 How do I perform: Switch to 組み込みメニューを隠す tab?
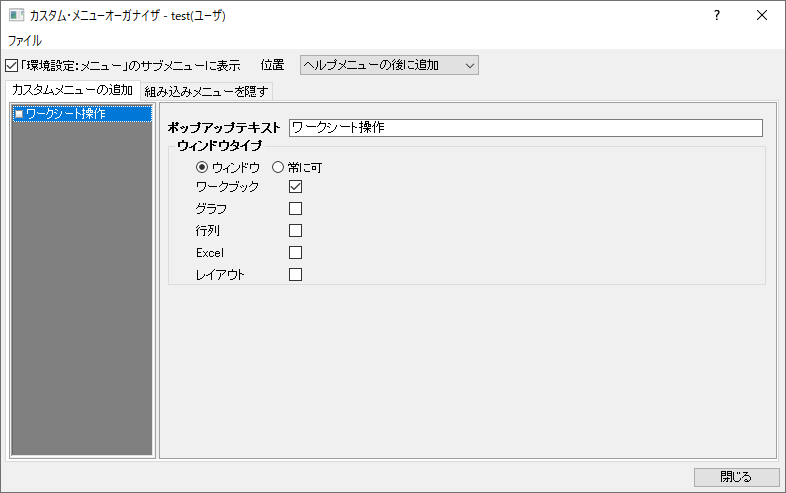pos(207,91)
